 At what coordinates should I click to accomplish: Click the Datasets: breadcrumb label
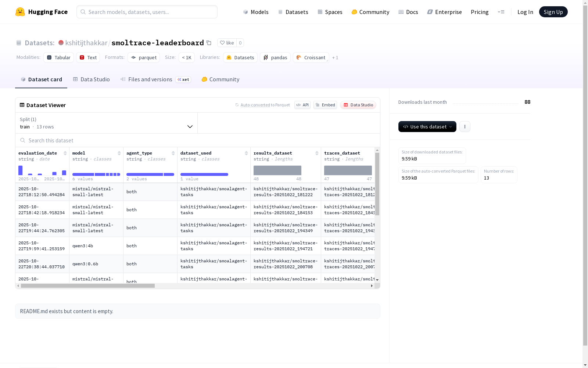[40, 43]
